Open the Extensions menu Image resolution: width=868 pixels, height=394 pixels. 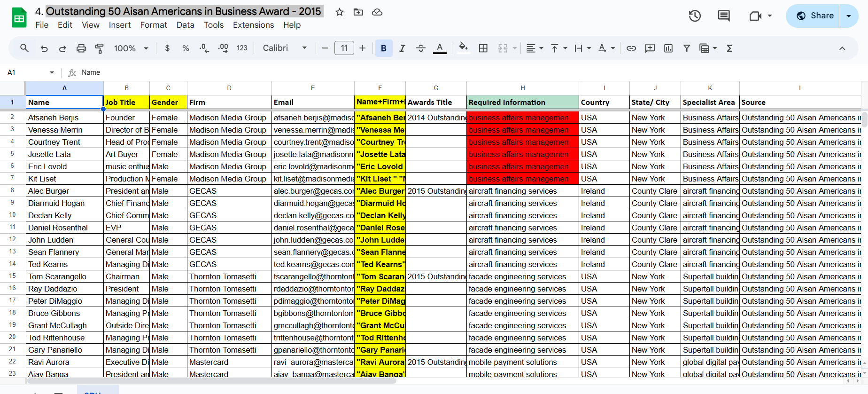pos(254,25)
